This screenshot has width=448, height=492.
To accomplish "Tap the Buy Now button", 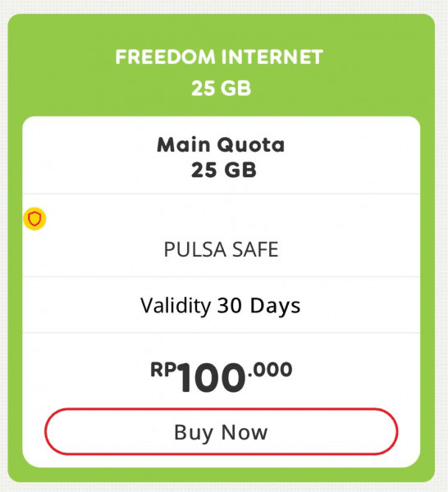I will 221,431.
